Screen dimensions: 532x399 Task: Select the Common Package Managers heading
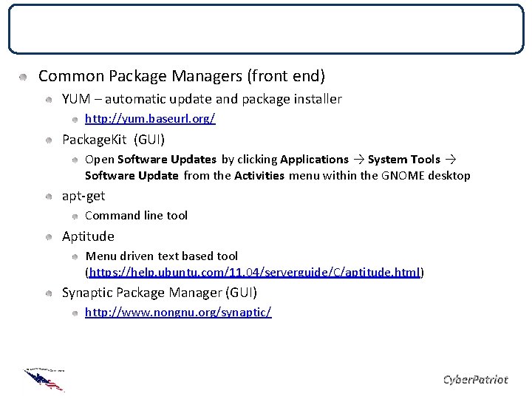(182, 76)
